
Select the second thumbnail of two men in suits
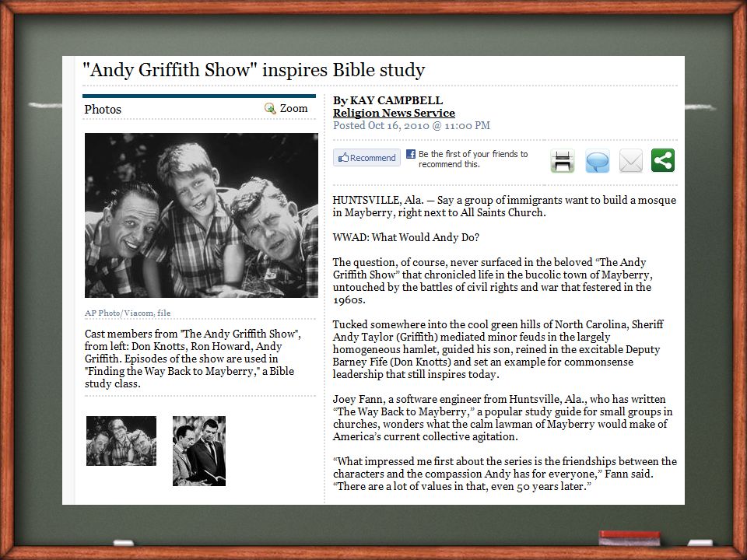199,451
